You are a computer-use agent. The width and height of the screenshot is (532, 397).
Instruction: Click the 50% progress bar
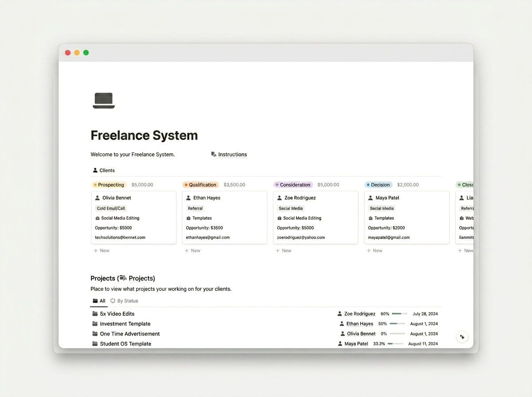[397, 324]
